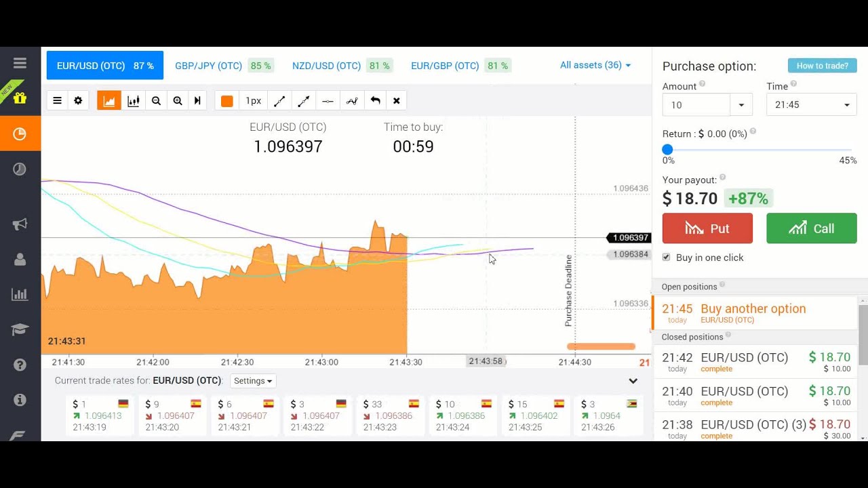The width and height of the screenshot is (868, 488).
Task: Toggle Buy in one click checkbox
Action: pos(666,258)
